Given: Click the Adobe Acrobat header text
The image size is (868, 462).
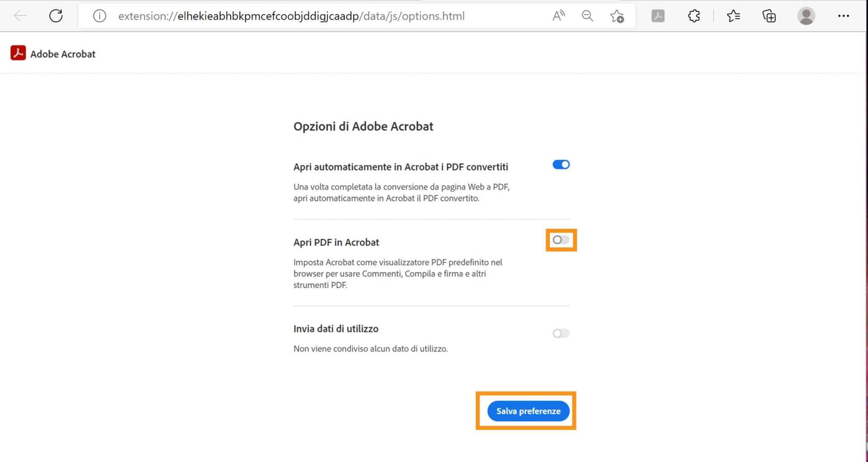Looking at the screenshot, I should pyautogui.click(x=63, y=53).
